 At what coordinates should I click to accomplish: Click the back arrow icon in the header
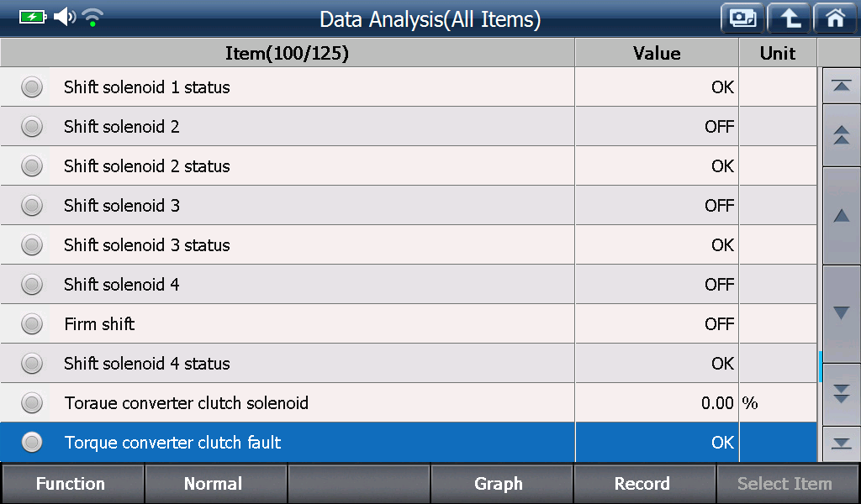click(789, 18)
